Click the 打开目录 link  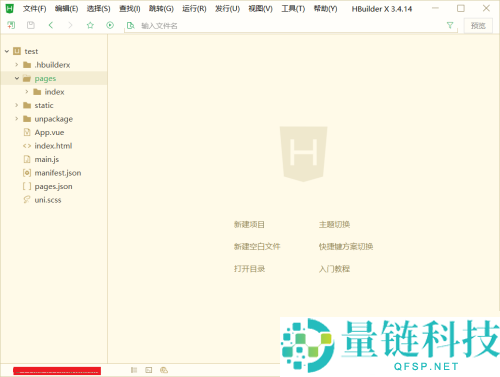[249, 269]
